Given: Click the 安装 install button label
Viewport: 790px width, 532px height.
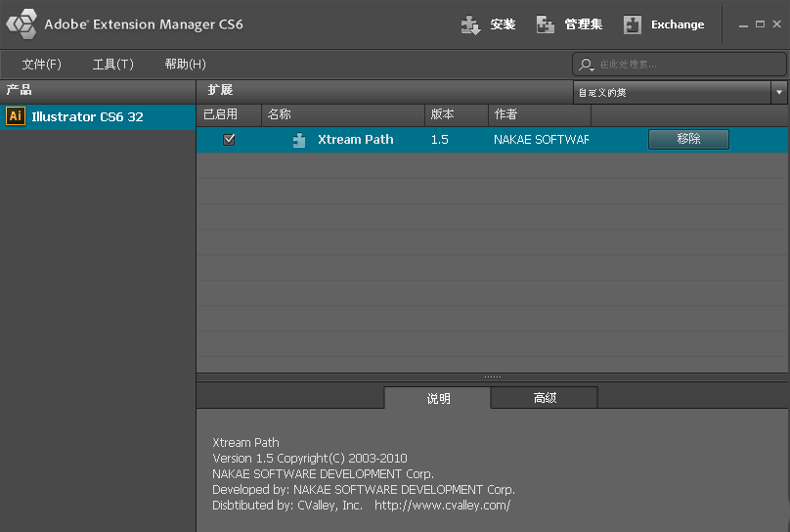Looking at the screenshot, I should (x=503, y=24).
